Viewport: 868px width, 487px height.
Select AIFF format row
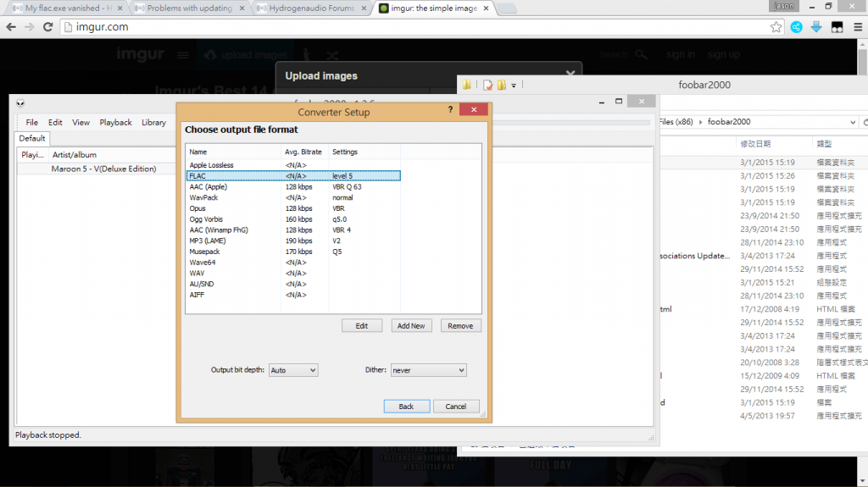293,295
